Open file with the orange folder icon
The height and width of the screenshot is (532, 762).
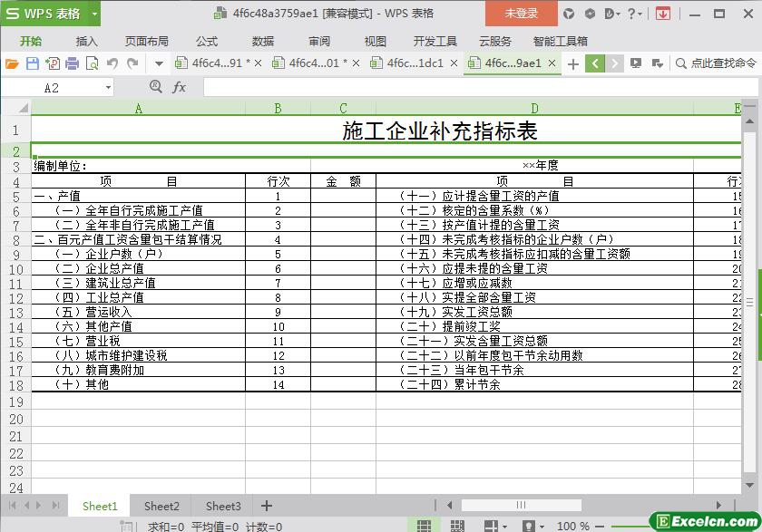coord(12,63)
